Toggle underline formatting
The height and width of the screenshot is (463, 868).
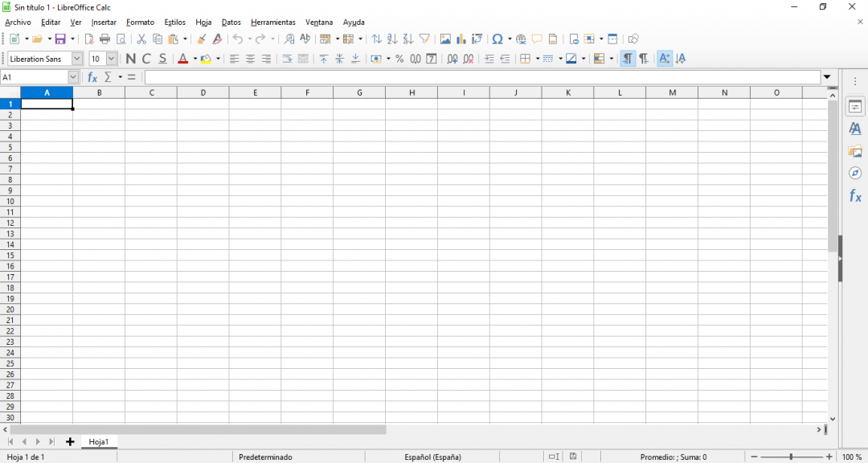click(162, 58)
